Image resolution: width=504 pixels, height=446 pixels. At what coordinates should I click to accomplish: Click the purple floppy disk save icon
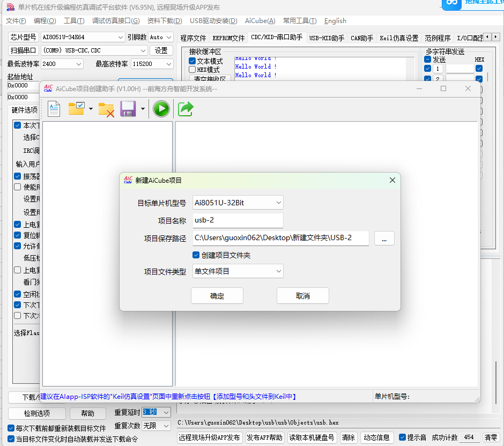(128, 109)
